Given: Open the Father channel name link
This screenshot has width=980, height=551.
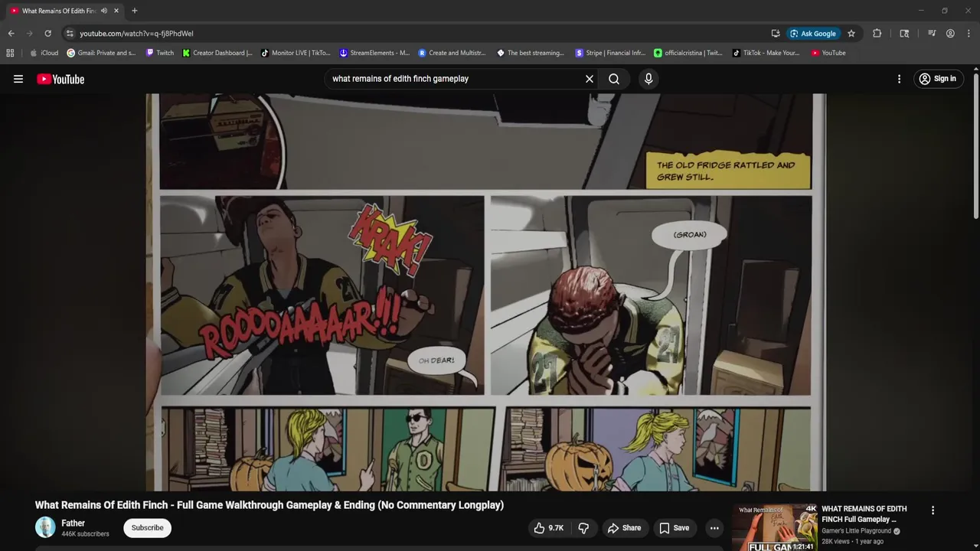Looking at the screenshot, I should click(73, 523).
